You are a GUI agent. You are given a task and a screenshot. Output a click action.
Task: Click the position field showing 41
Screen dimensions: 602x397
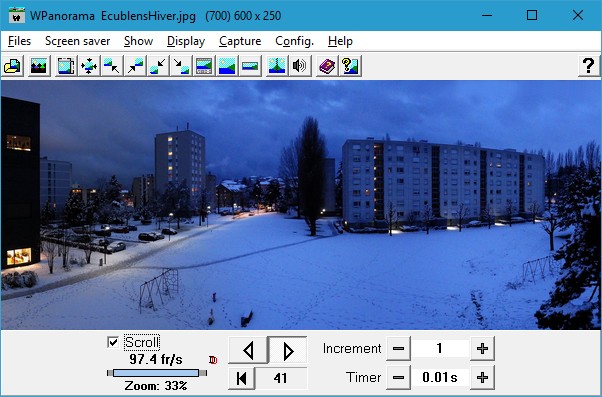click(x=281, y=378)
